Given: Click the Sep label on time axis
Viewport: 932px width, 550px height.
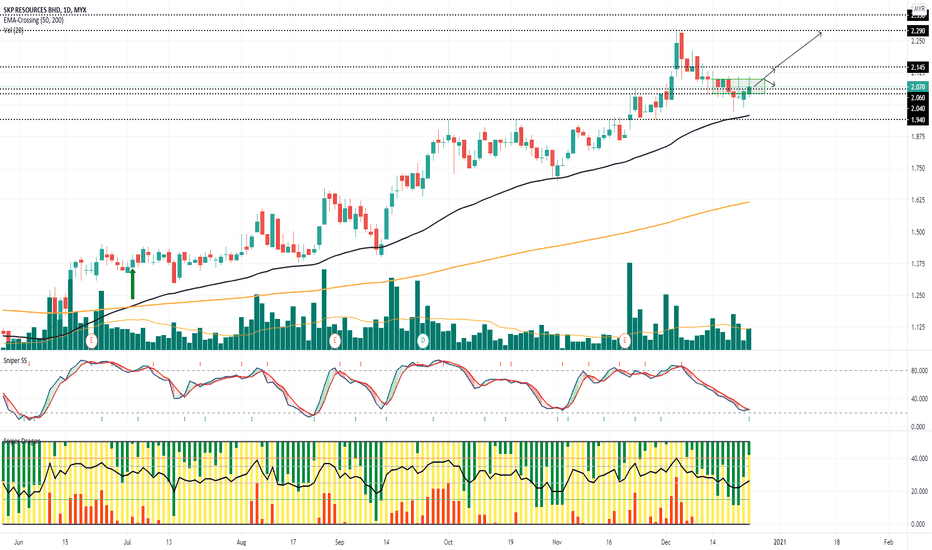Looking at the screenshot, I should 339,542.
